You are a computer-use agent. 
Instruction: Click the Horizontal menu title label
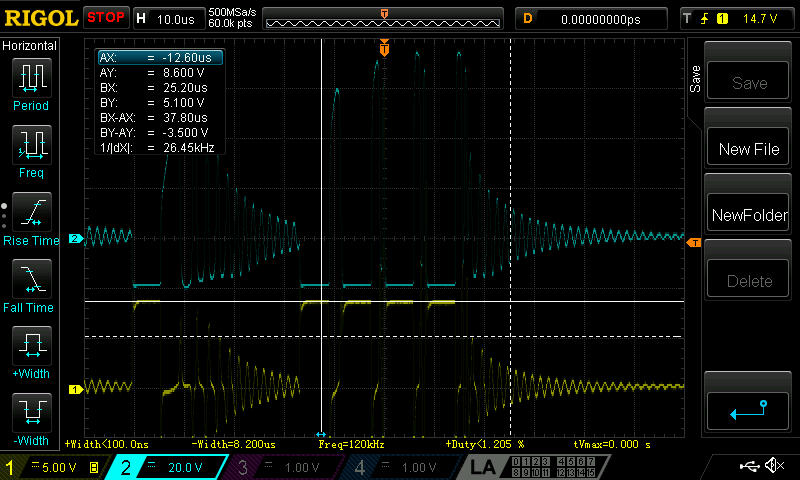click(29, 46)
